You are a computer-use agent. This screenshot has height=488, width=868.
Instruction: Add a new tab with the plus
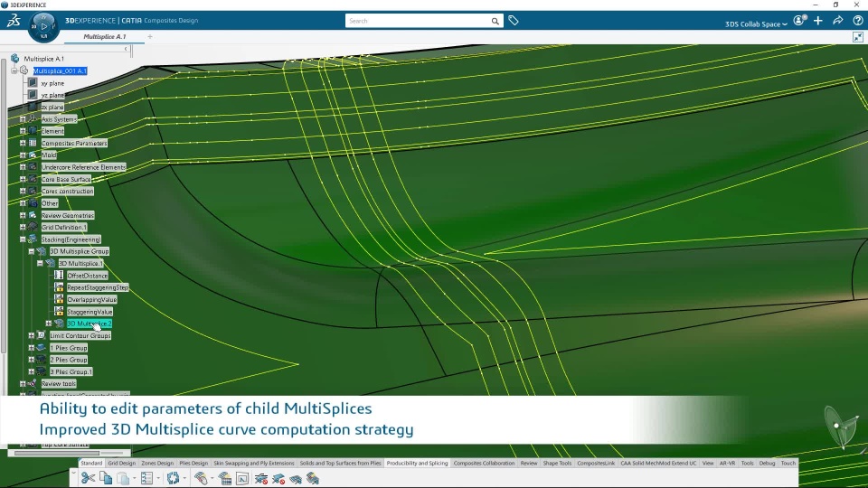(x=150, y=36)
